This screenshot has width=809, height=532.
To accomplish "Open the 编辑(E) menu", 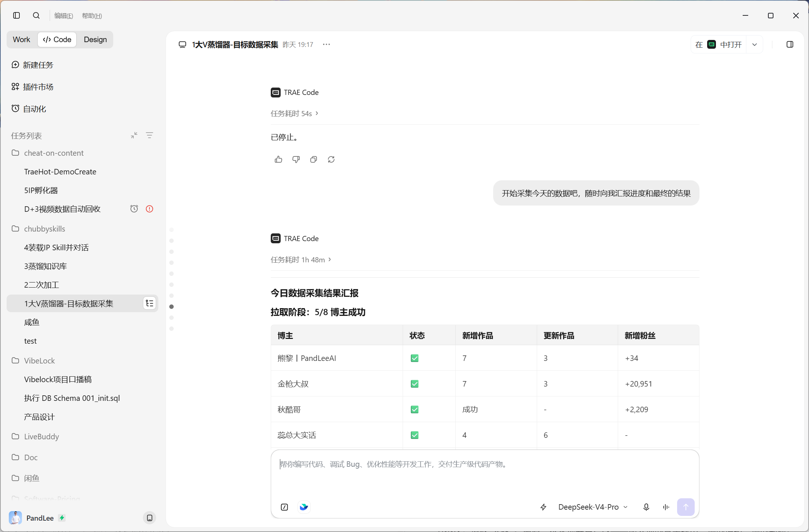I will coord(64,16).
